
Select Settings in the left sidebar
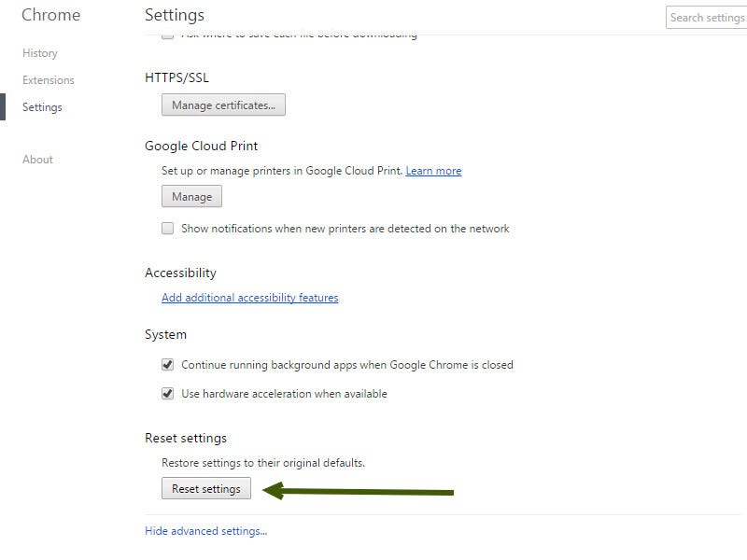coord(42,107)
